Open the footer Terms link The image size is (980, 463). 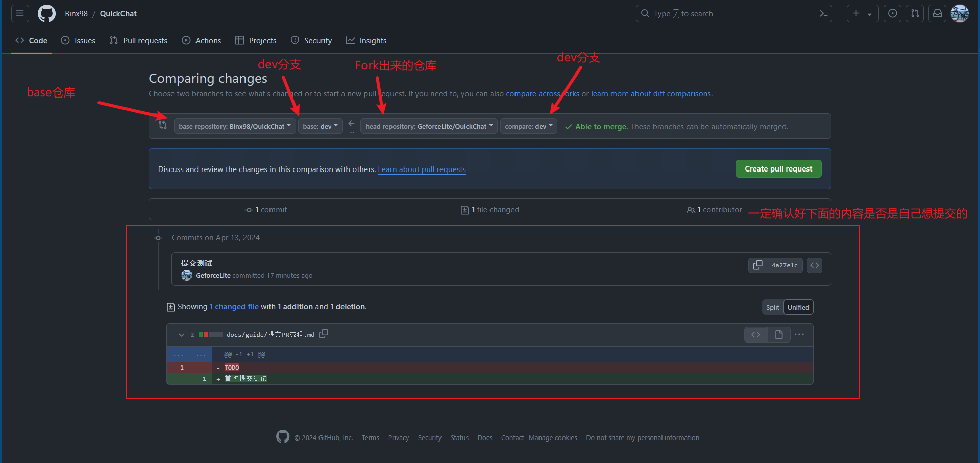point(371,438)
